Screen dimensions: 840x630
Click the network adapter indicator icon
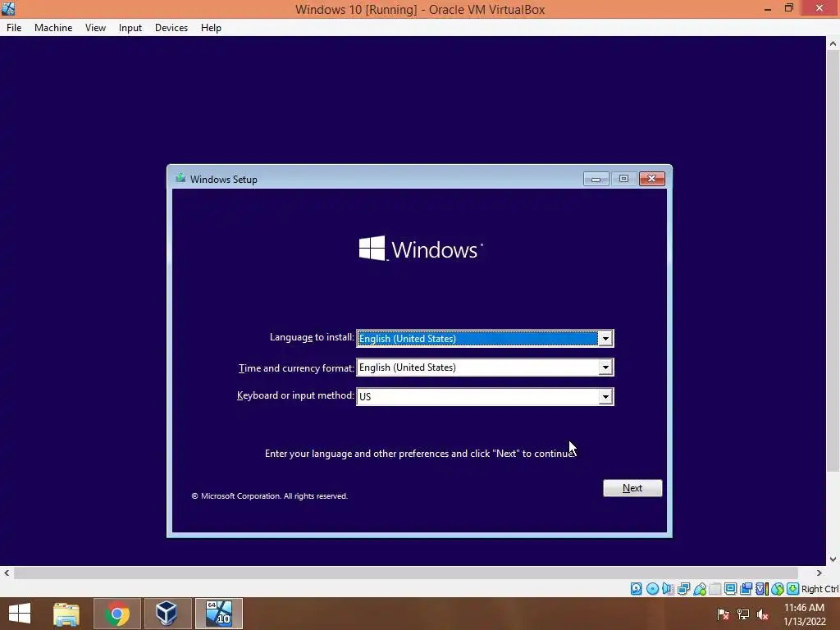pos(683,589)
